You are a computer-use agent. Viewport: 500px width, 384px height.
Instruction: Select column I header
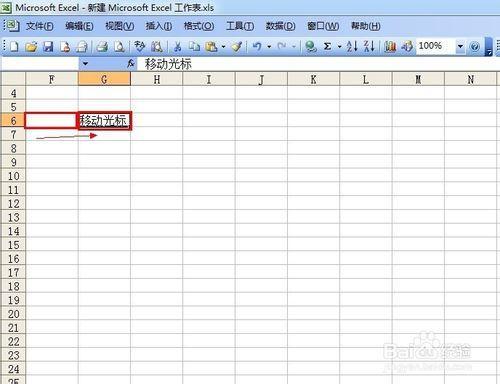(209, 79)
